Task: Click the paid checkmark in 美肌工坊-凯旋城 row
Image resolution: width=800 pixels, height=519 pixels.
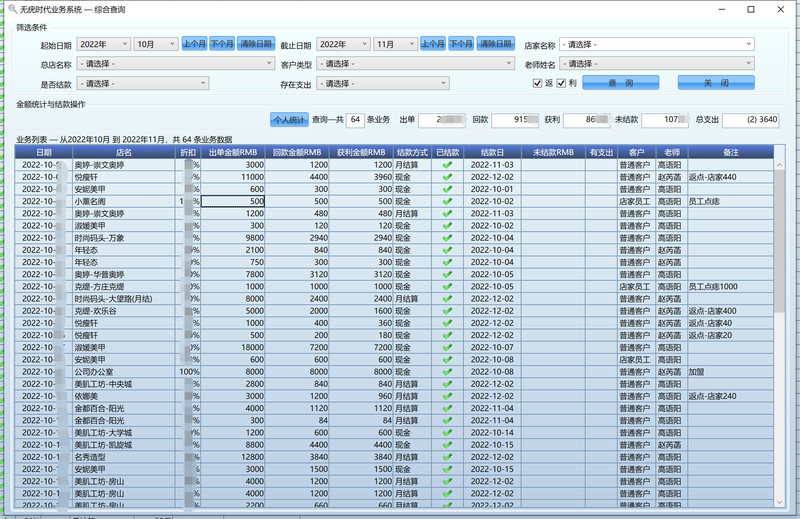Action: pyautogui.click(x=447, y=445)
